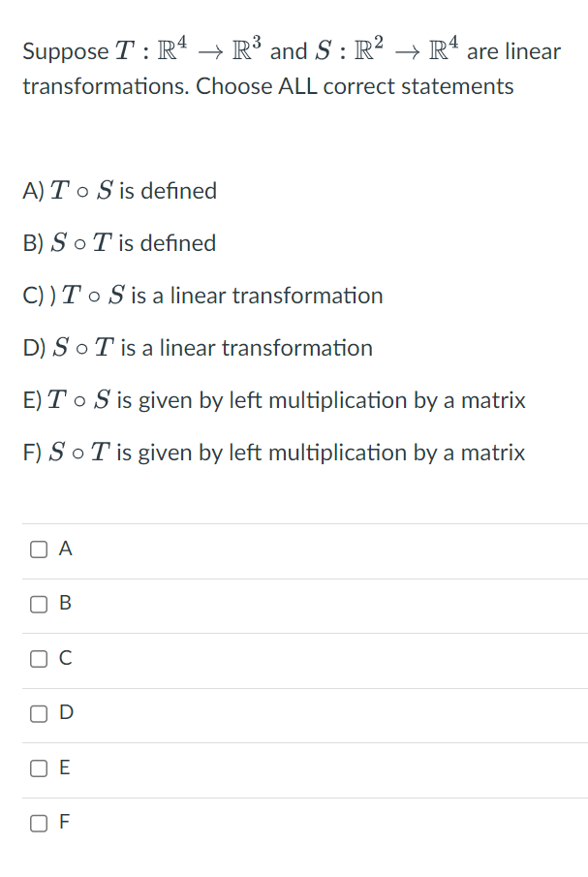Check the checkbox for option E

(38, 767)
